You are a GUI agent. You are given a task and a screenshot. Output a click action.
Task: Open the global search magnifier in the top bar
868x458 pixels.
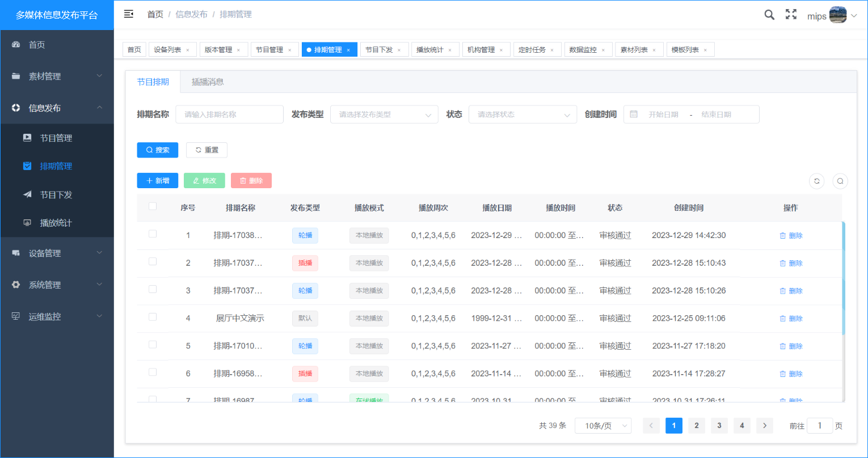[769, 15]
